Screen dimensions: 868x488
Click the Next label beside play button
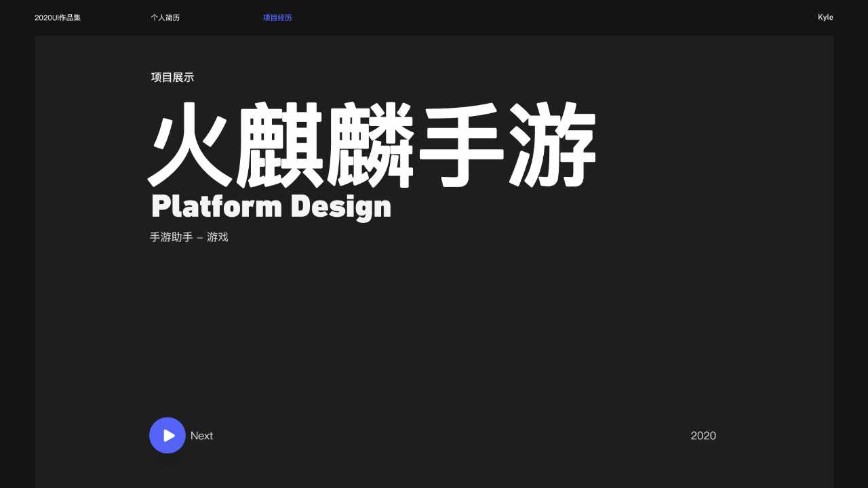201,436
